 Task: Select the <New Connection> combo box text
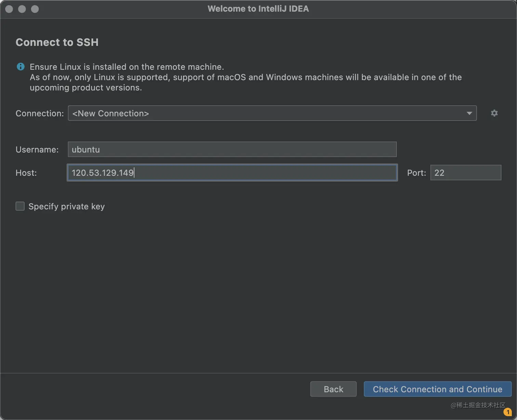pos(111,113)
